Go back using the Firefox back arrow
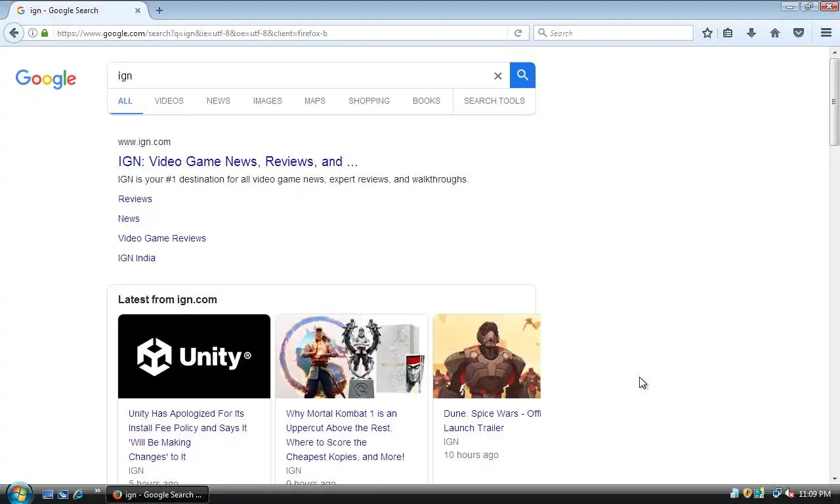The image size is (840, 504). (x=14, y=33)
